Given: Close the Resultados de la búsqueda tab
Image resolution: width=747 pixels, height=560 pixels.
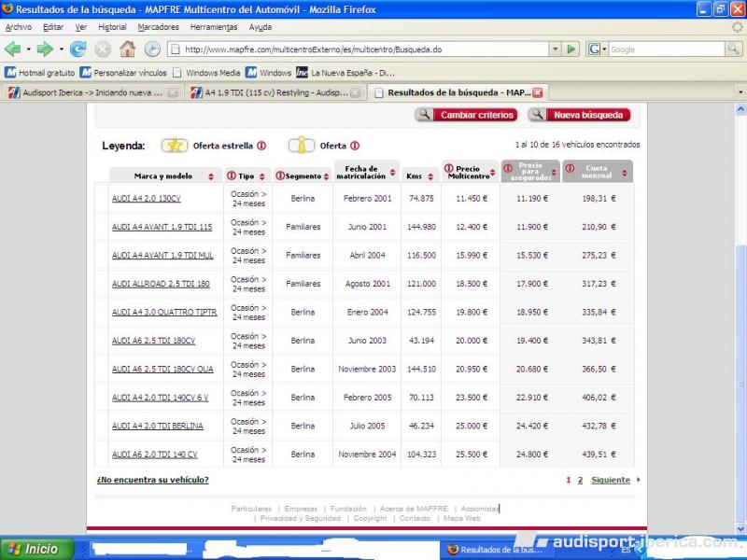Looking at the screenshot, I should [x=538, y=92].
